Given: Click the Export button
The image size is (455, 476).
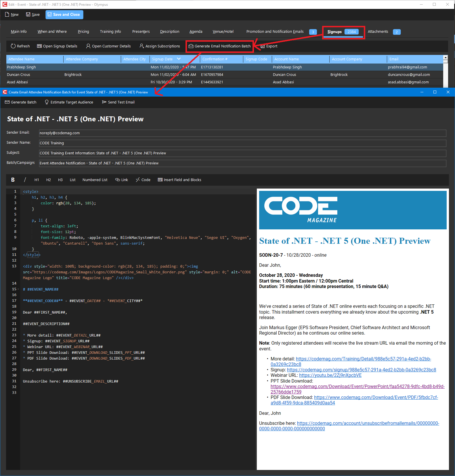Looking at the screenshot, I should pos(269,46).
